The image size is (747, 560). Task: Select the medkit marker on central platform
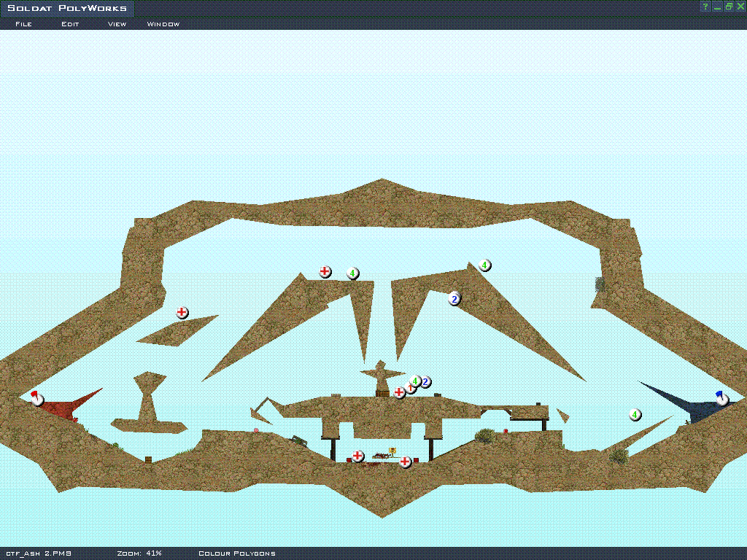coord(400,392)
